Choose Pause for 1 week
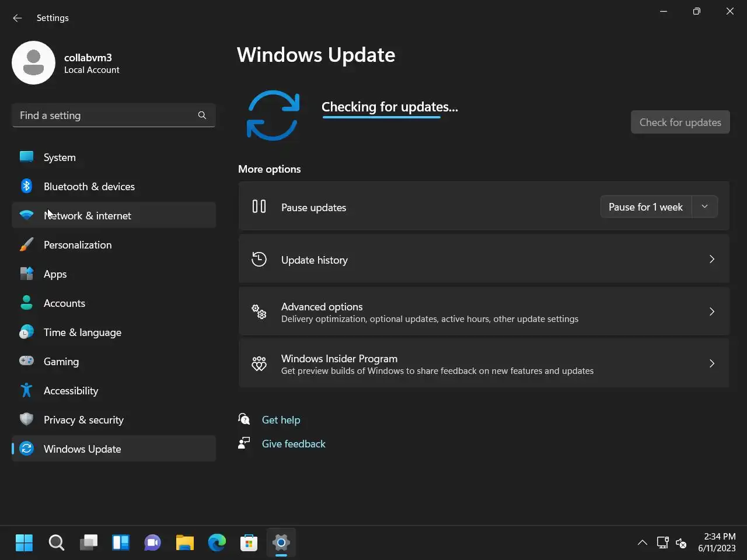This screenshot has height=560, width=747. click(645, 206)
